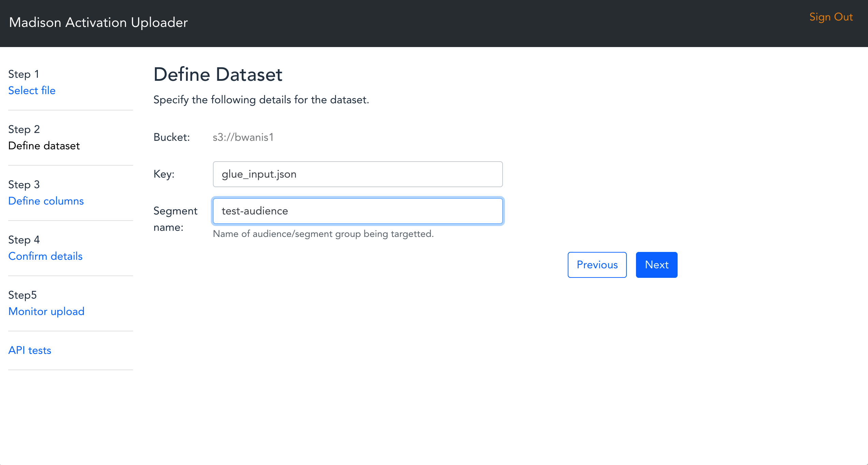Viewport: 868px width, 465px height.
Task: Click the s3://bwanis1 bucket value
Action: click(243, 137)
